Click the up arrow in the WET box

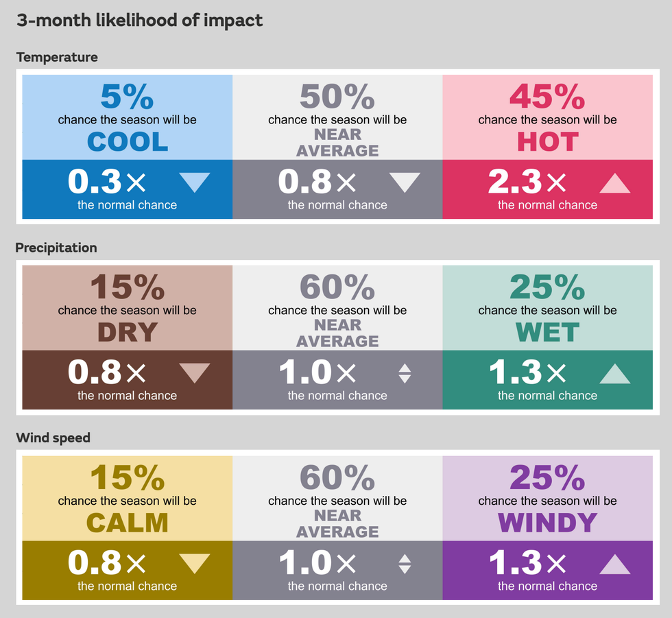[x=614, y=373]
